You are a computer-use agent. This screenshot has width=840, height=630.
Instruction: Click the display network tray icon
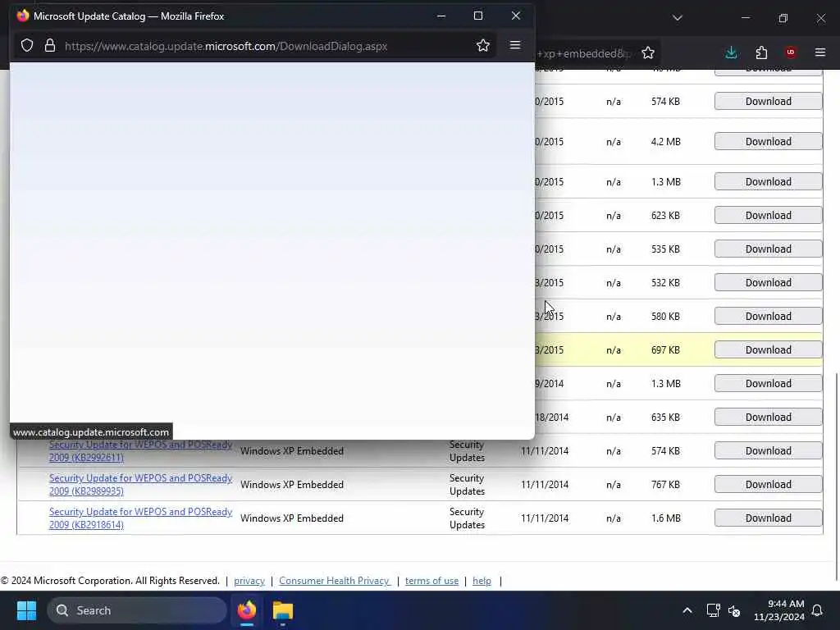click(713, 610)
